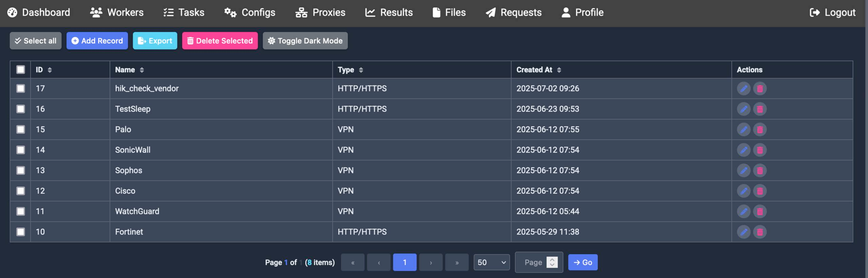
Task: Click Add Record button
Action: (97, 41)
